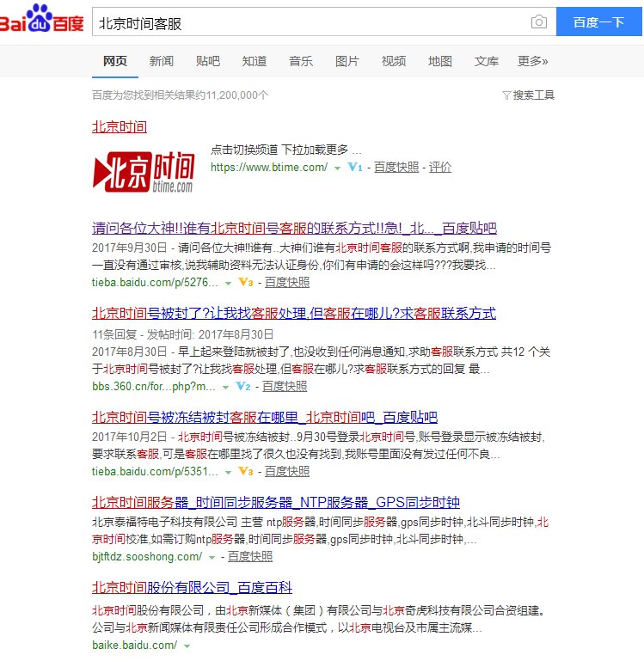Click V1 trust badge beside btime.com

pyautogui.click(x=355, y=167)
